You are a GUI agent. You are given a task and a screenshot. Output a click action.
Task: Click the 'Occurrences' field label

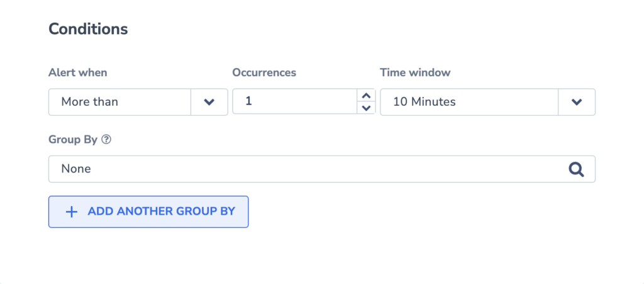point(264,73)
